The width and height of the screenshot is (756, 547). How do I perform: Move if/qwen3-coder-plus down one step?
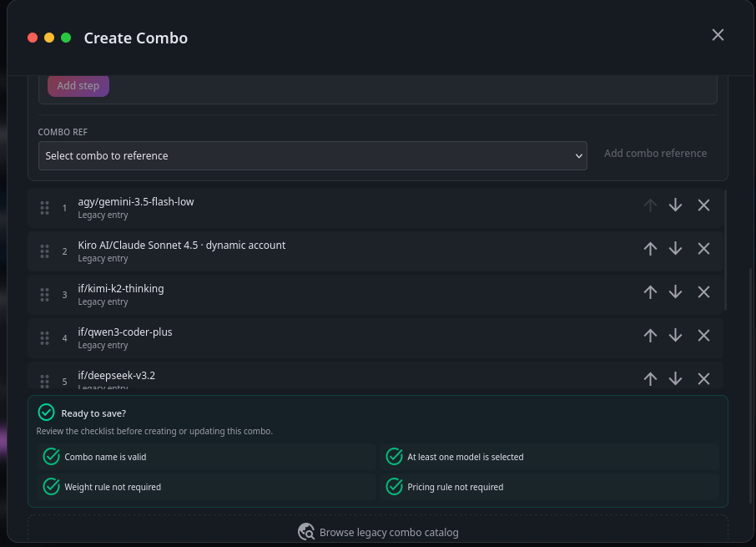pos(675,336)
